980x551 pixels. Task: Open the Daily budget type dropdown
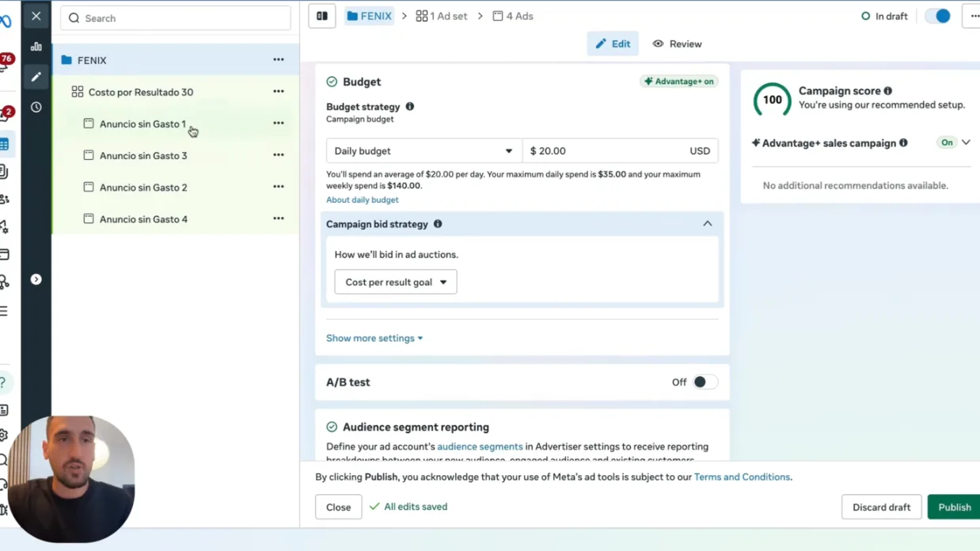pyautogui.click(x=424, y=150)
